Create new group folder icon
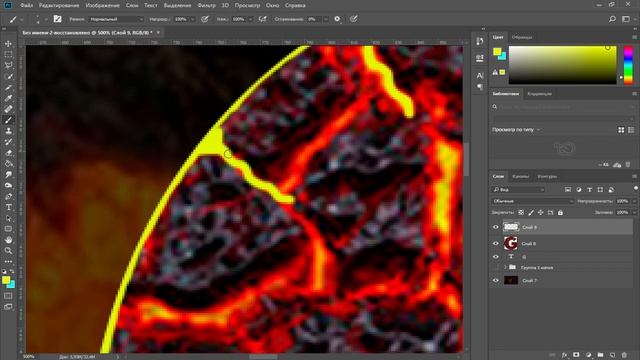640x360 pixels. (600, 355)
